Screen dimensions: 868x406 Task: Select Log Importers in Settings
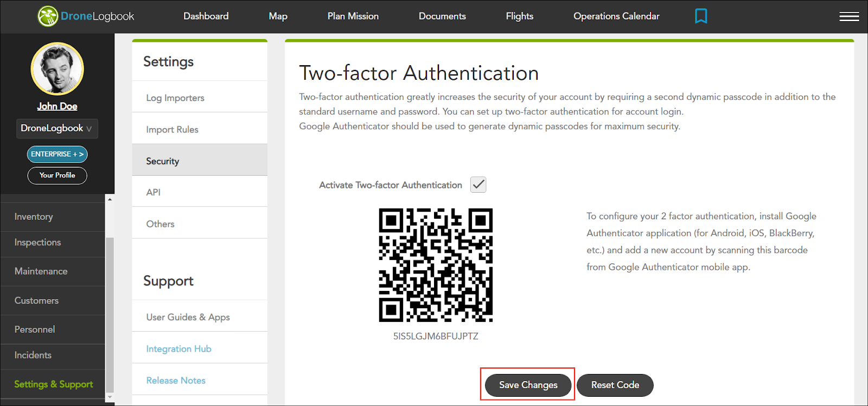(200, 98)
